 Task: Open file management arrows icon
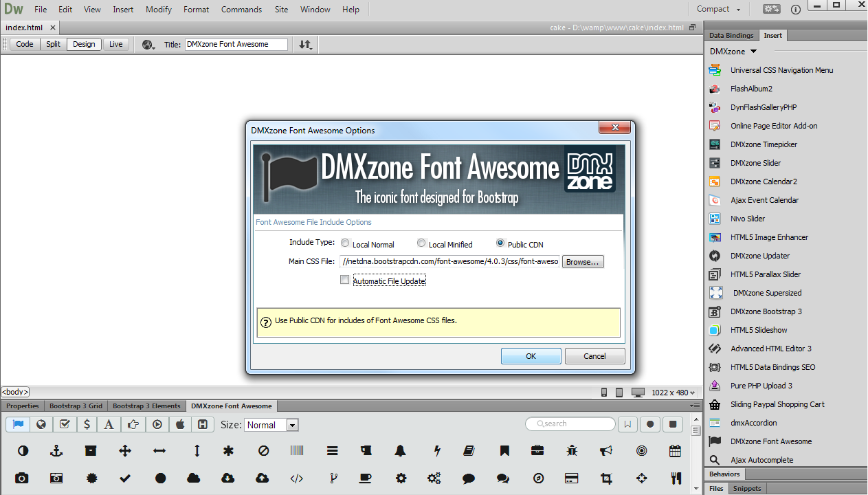(x=305, y=45)
